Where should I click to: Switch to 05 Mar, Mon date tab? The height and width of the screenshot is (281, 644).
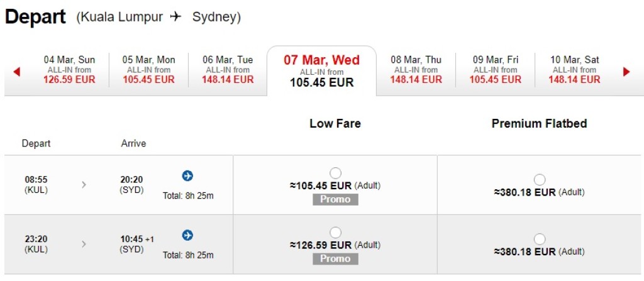tap(148, 70)
